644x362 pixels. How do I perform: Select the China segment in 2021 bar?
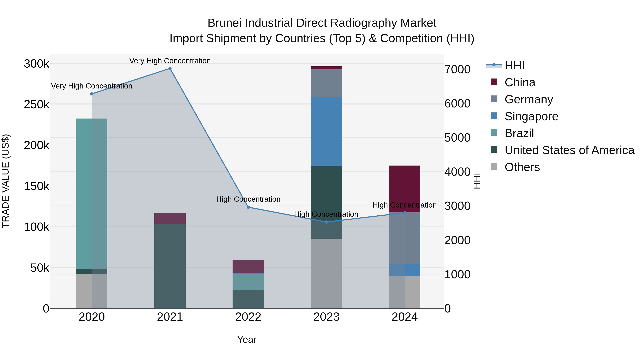[170, 219]
